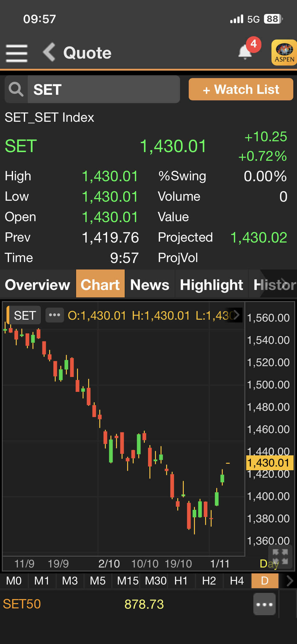Screen dimensions: 297x644
Task: Open SET50 ticker more options button
Action: point(265,604)
